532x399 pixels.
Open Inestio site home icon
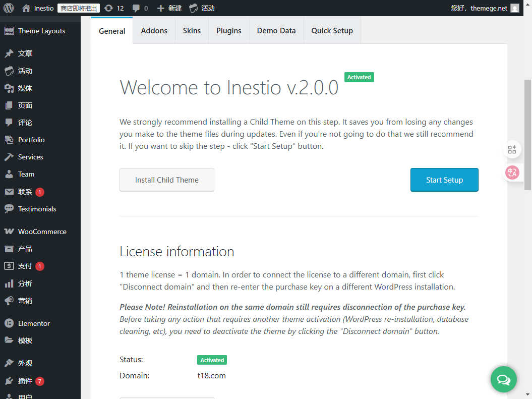26,8
